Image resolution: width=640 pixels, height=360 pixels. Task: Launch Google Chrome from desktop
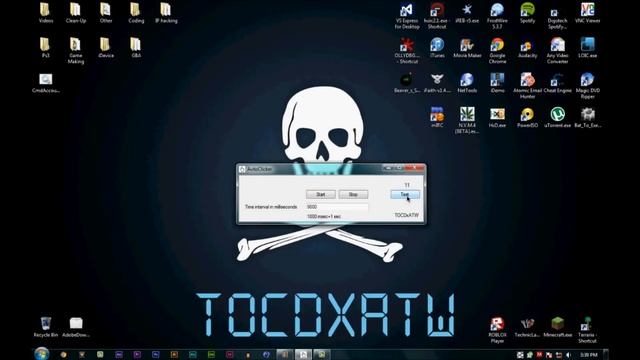[497, 51]
